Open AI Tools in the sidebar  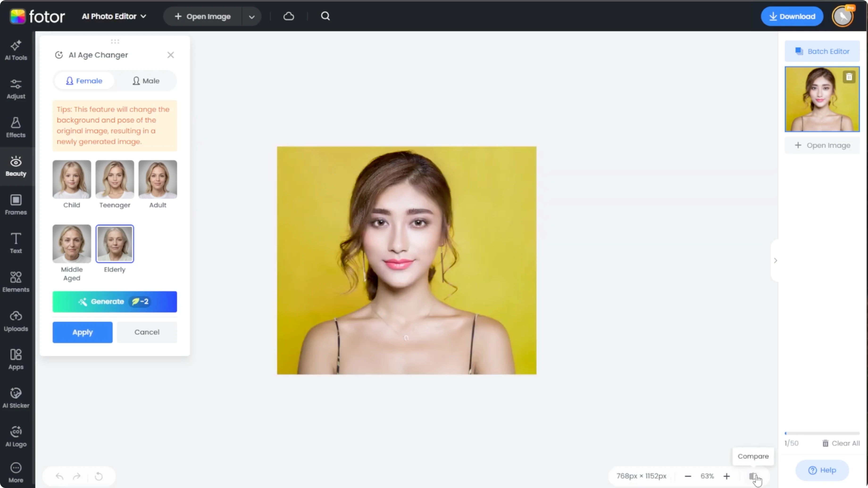tap(16, 50)
